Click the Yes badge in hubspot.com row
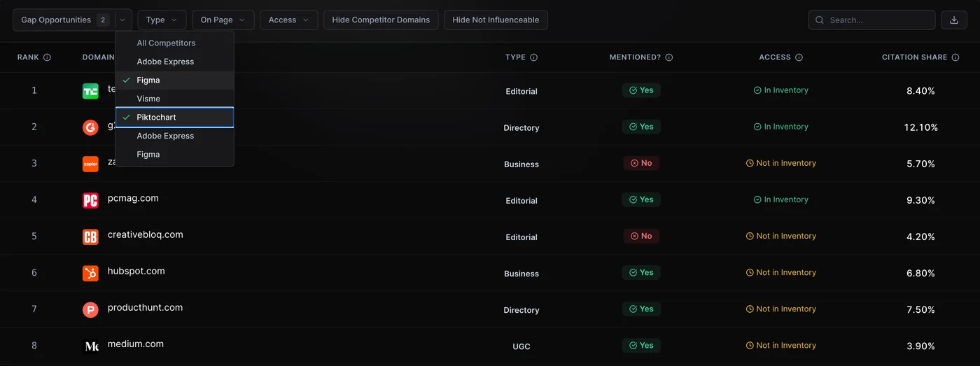Screen dimensions: 980x366 coord(641,272)
